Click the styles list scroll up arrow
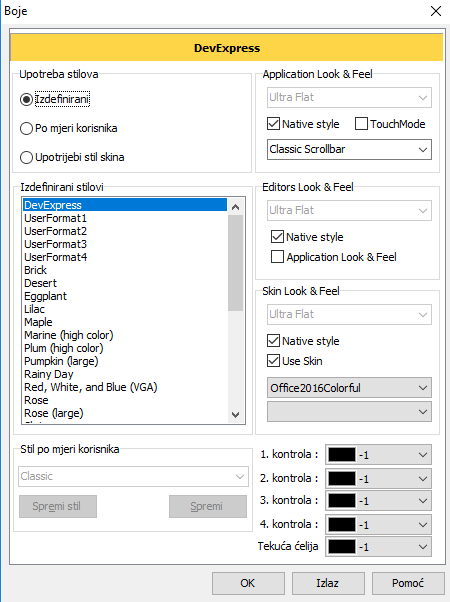The width and height of the screenshot is (450, 602). coord(236,207)
